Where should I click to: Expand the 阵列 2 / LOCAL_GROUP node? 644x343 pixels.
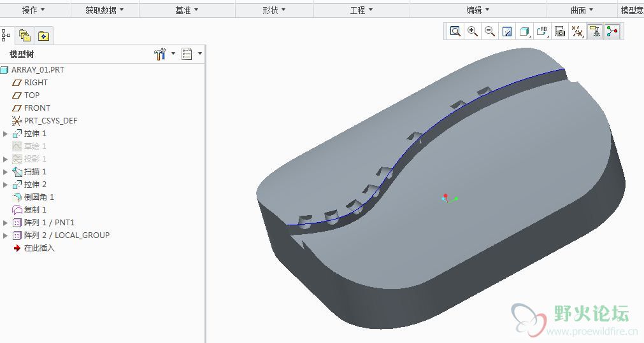pyautogui.click(x=5, y=235)
